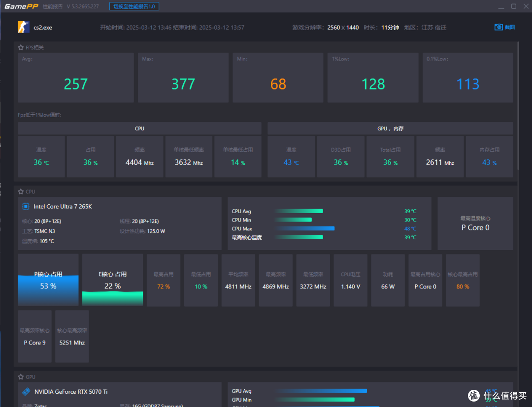Viewport: 532px width, 407px height.
Task: Click the 80 % core max usage
Action: [463, 287]
